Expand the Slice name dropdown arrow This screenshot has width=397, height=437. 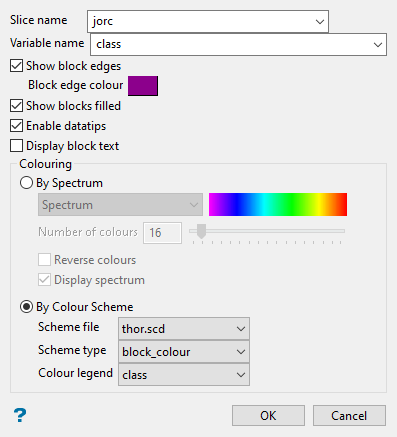point(320,22)
